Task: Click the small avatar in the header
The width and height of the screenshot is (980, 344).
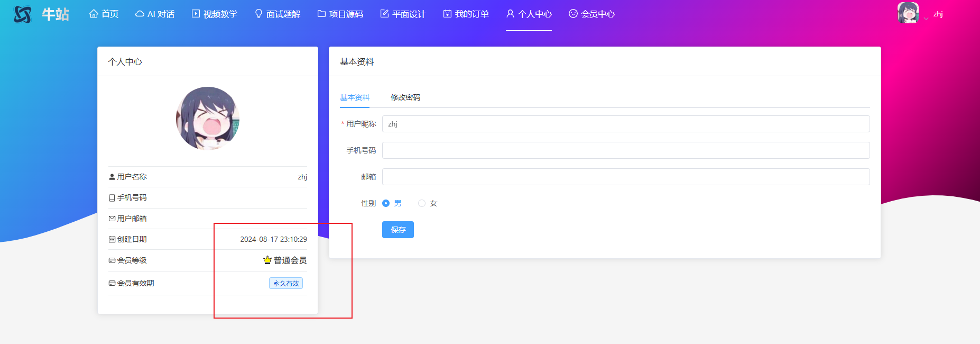Action: click(x=908, y=13)
